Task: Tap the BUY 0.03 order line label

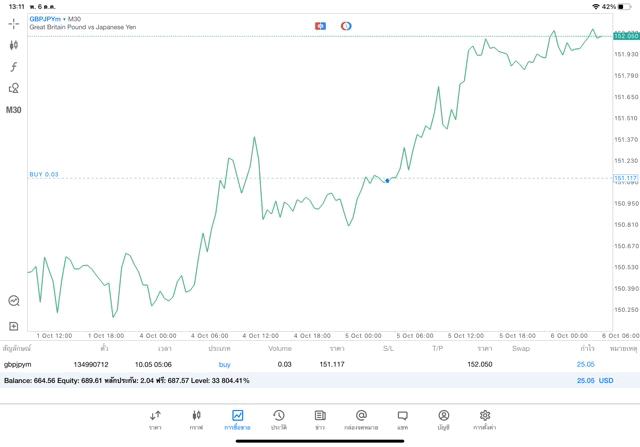Action: coord(44,174)
